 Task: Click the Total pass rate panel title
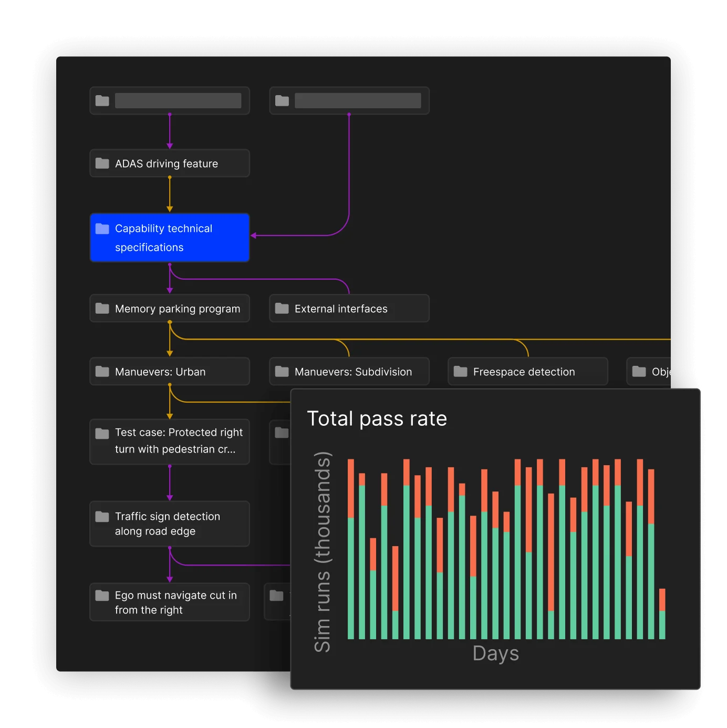pos(377,418)
